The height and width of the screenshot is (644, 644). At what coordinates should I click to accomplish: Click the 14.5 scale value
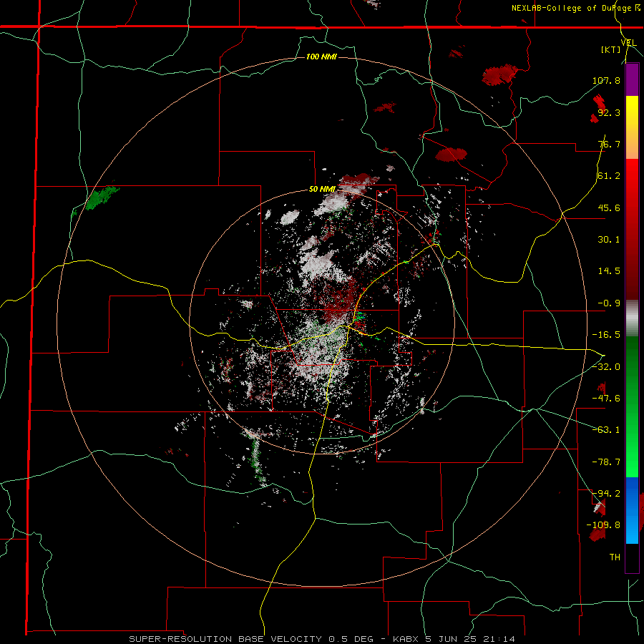coord(609,271)
